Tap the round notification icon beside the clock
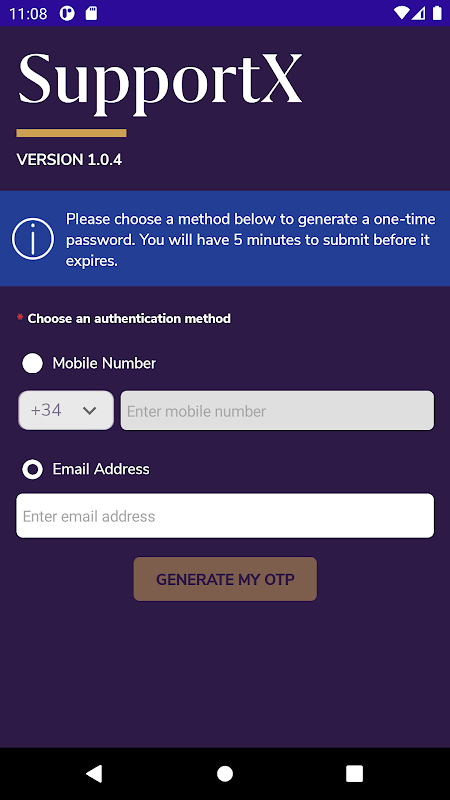The width and height of the screenshot is (450, 800). point(67,13)
